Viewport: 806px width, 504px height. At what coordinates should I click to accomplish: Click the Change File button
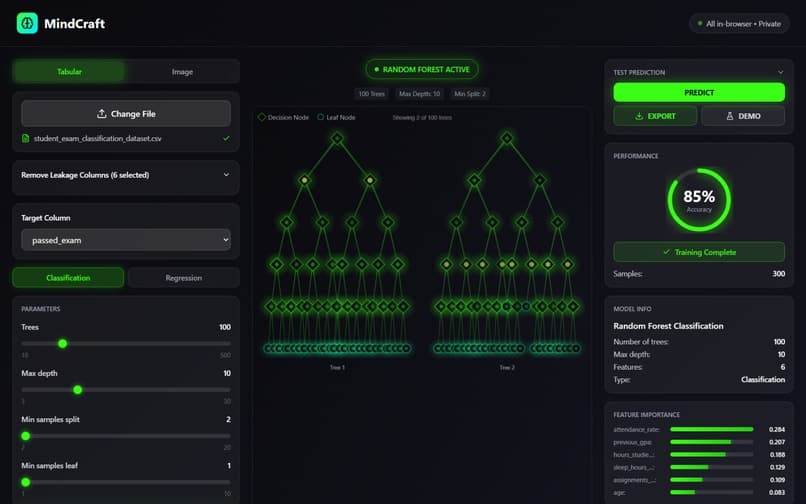[x=126, y=114]
